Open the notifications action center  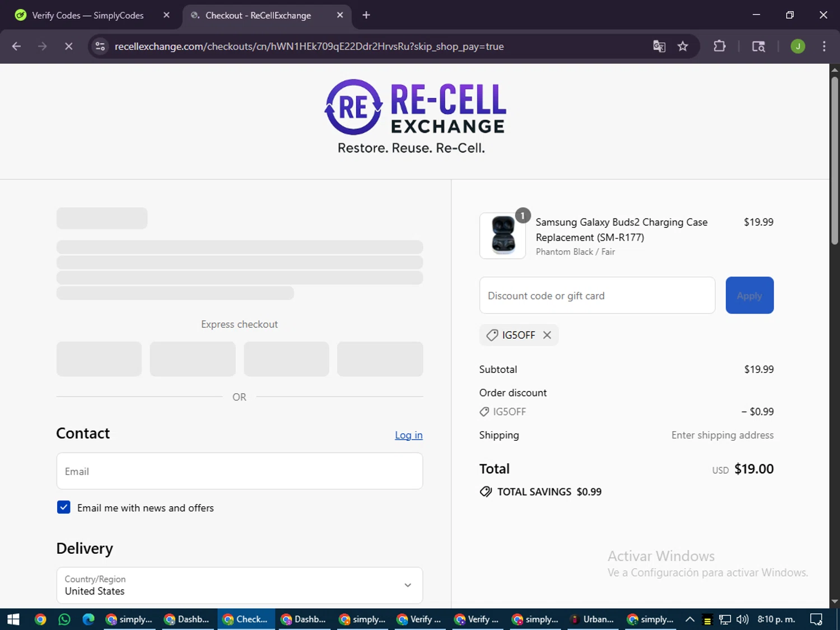point(816,619)
